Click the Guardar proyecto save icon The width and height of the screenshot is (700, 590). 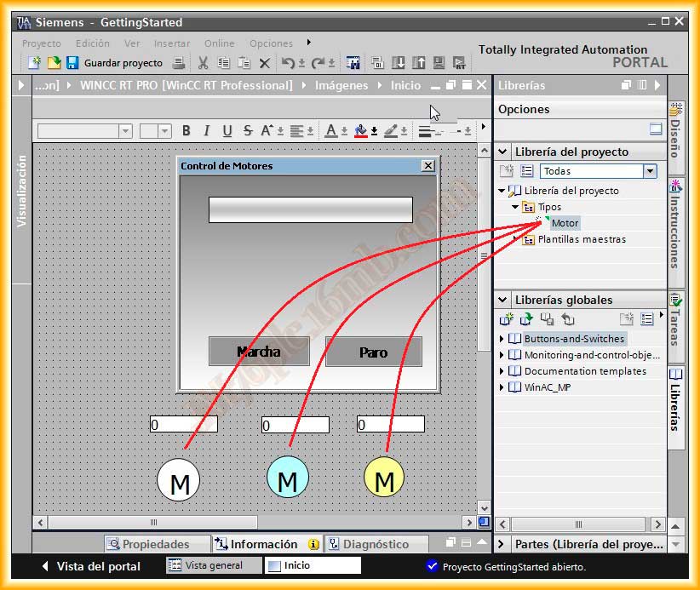click(x=72, y=63)
